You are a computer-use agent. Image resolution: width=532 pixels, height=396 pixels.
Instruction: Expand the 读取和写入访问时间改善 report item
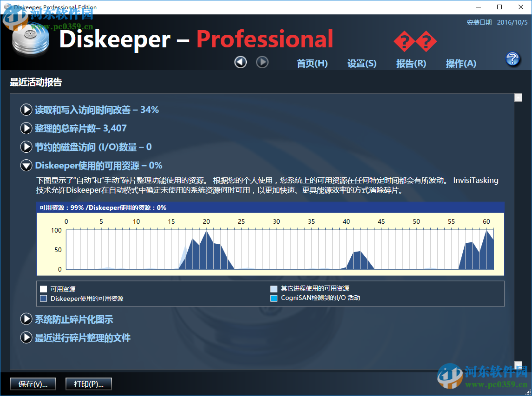(26, 110)
